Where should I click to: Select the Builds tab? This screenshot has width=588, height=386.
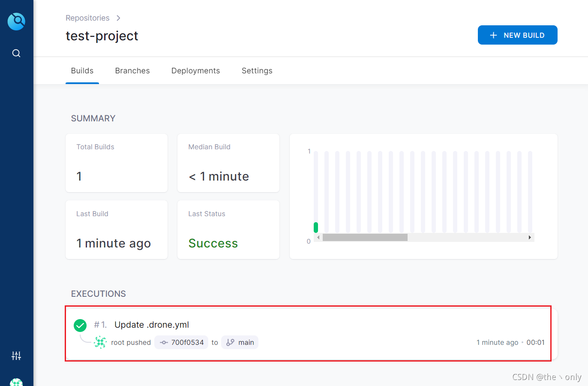(82, 70)
